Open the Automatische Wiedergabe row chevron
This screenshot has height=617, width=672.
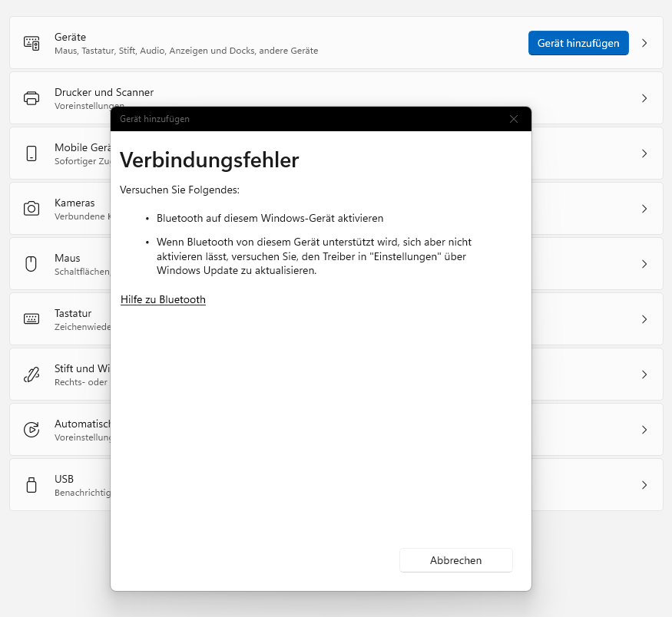tap(644, 430)
